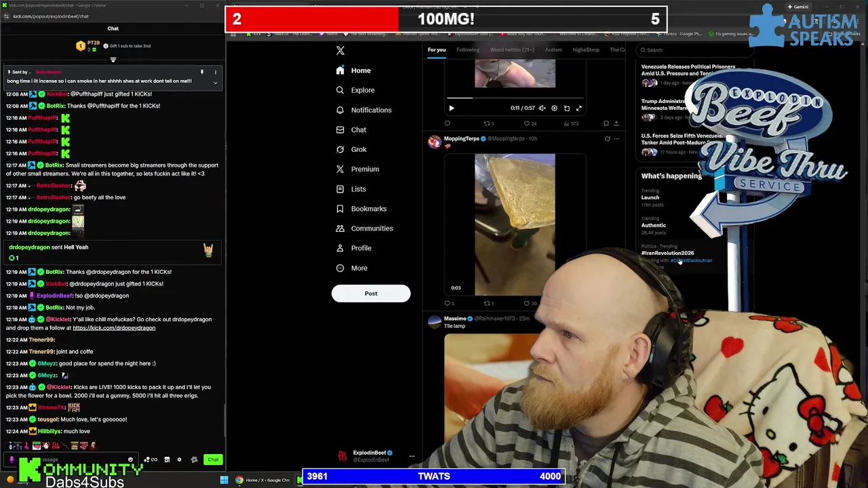This screenshot has width=868, height=488.
Task: Open Bookmarks in X sidebar
Action: pyautogui.click(x=361, y=209)
